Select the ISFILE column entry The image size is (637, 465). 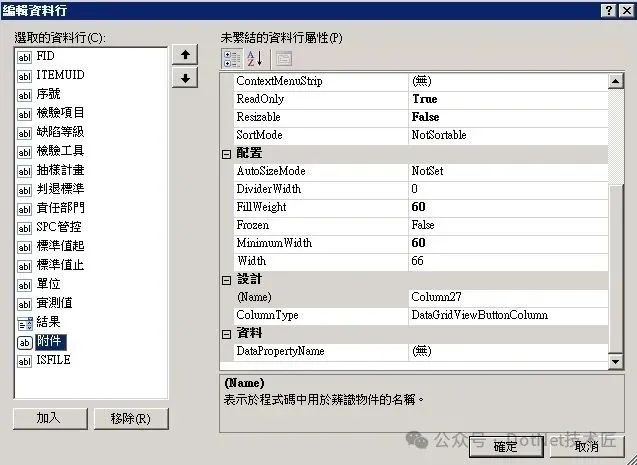(53, 360)
